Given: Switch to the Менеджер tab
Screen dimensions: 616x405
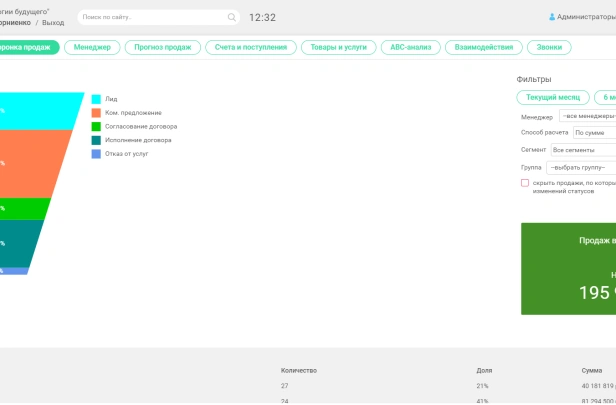Looking at the screenshot, I should [93, 47].
